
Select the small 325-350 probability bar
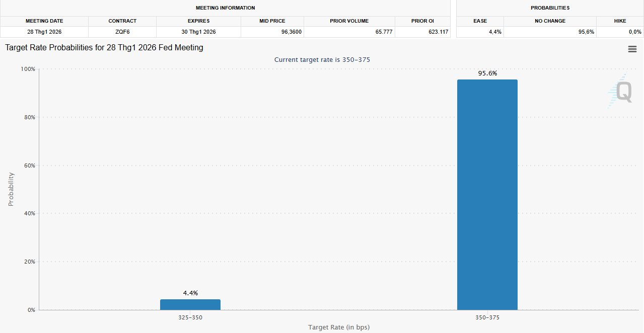(190, 304)
